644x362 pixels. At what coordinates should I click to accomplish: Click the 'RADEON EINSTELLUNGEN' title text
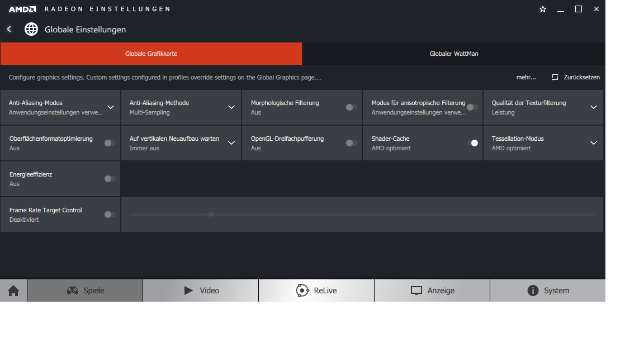[x=107, y=9]
